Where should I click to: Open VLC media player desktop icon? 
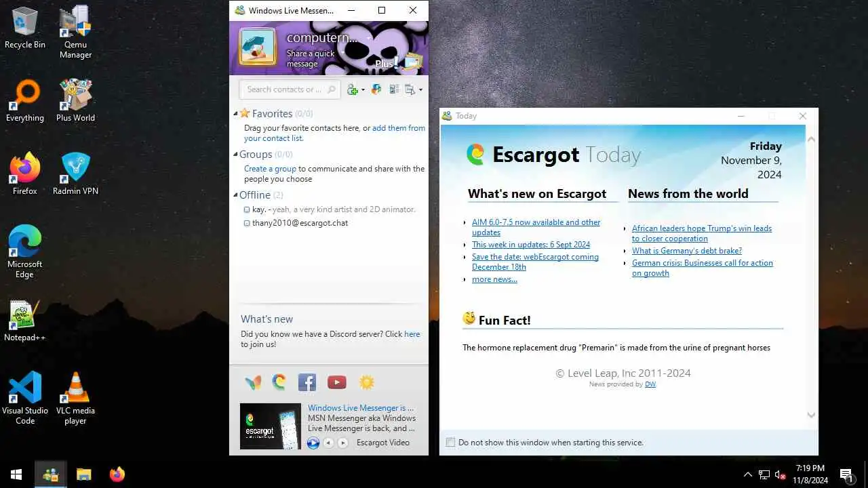[x=75, y=399]
